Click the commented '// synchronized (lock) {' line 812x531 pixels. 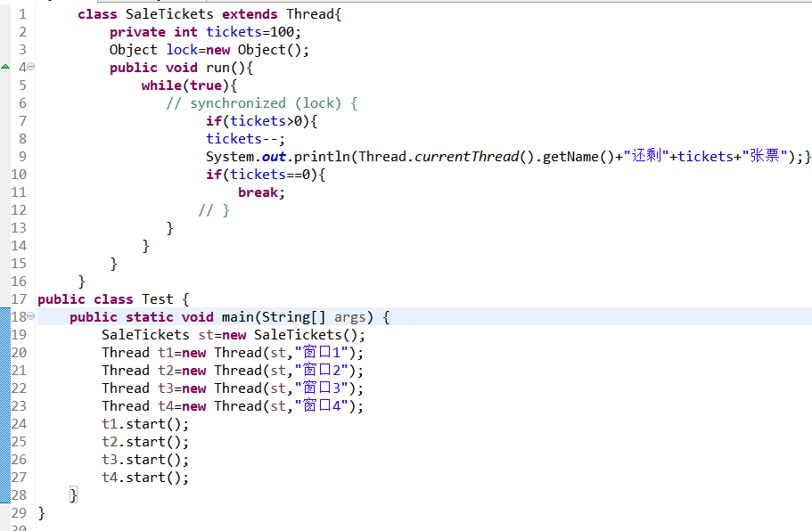pyautogui.click(x=262, y=103)
